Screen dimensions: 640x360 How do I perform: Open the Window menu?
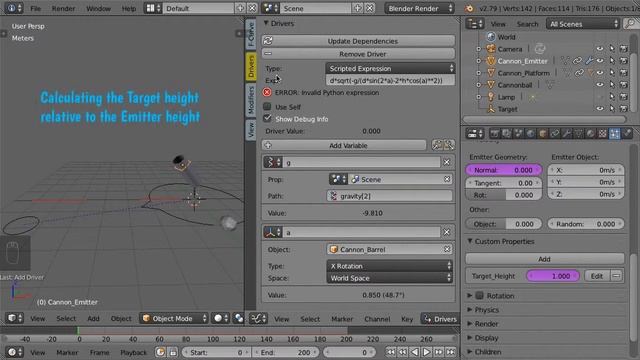[98, 8]
